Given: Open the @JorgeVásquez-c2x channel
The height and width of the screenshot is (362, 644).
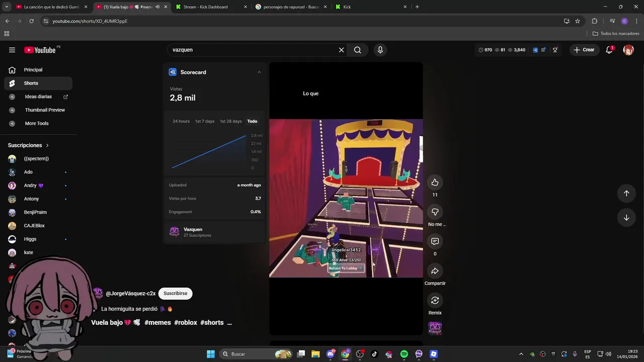Looking at the screenshot, I should tap(130, 294).
